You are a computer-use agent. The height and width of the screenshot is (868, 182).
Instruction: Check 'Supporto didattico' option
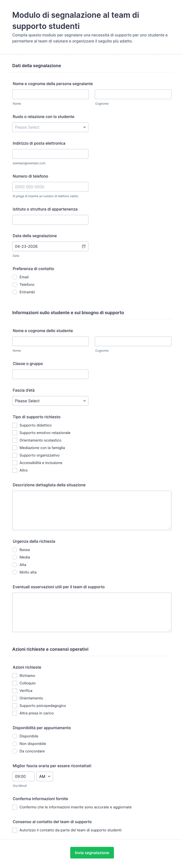point(15,425)
